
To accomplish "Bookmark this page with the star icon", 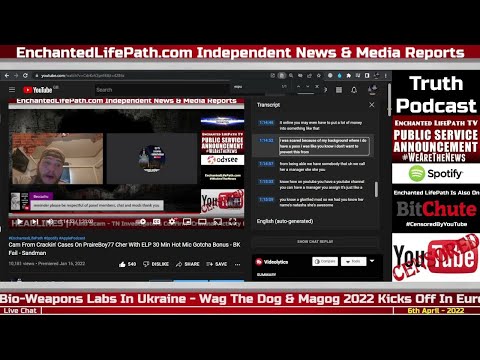I will pyautogui.click(x=319, y=76).
